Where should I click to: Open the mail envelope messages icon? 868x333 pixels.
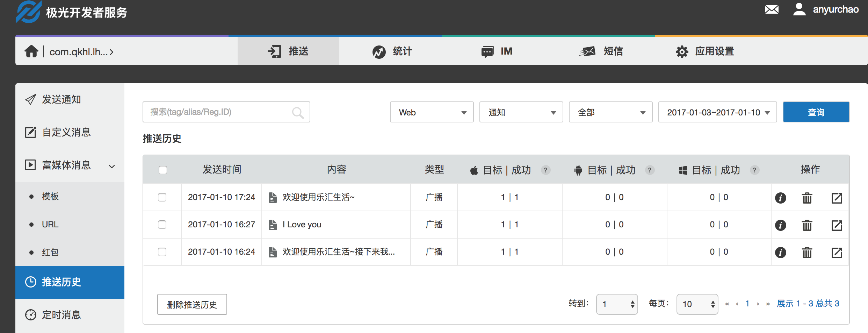pyautogui.click(x=772, y=9)
